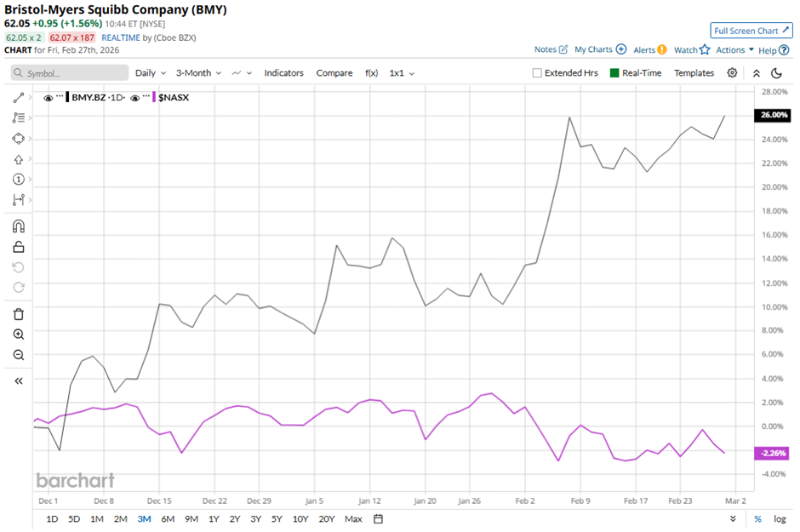Open the custom date range calendar
800x532 pixels.
click(x=378, y=519)
